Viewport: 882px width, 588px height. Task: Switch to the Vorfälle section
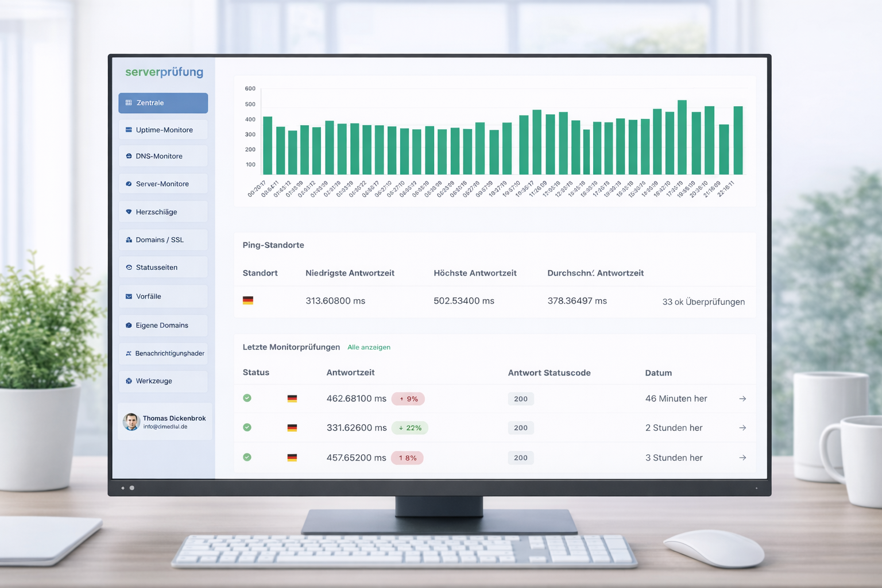[128, 296]
